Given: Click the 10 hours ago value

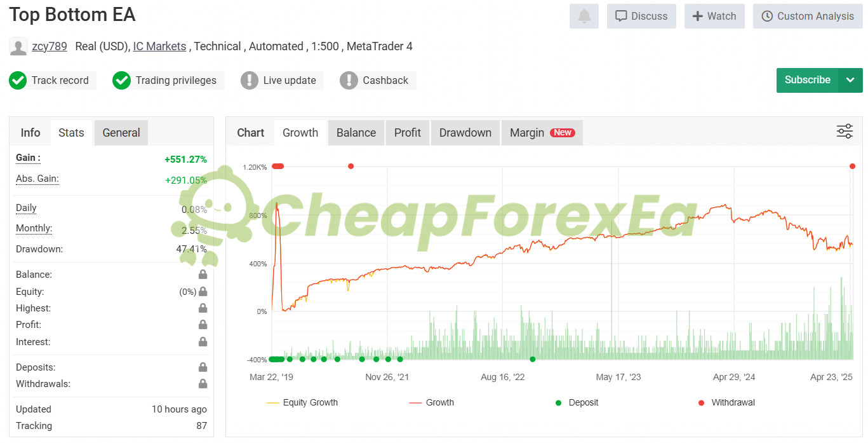Looking at the screenshot, I should coord(179,409).
